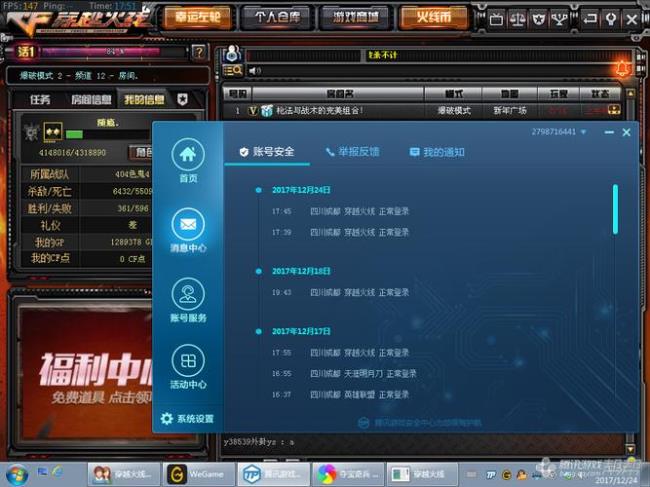Click the 2017年12月17日 date entry

[301, 331]
